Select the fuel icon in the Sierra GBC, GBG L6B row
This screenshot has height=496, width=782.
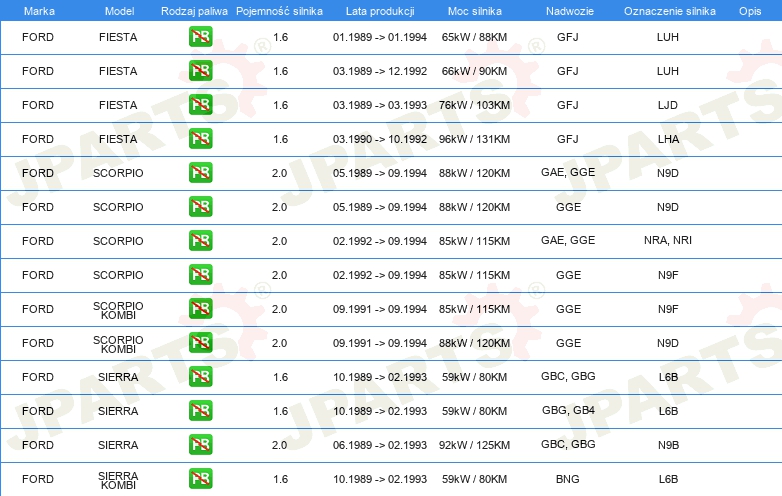pos(200,377)
